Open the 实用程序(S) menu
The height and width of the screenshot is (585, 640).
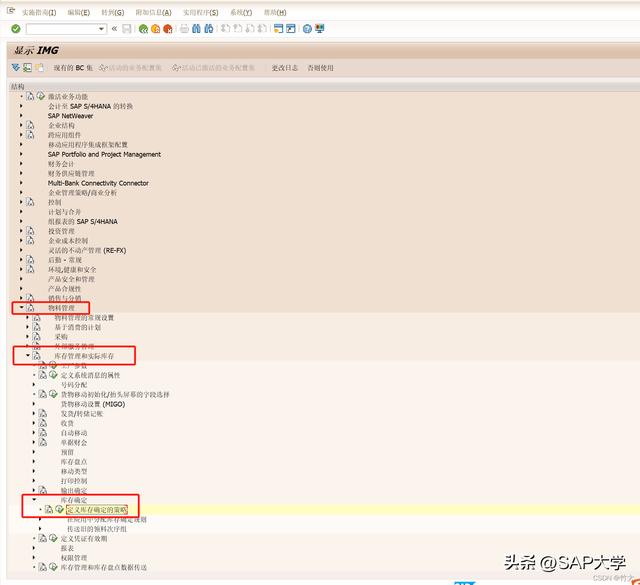(x=200, y=13)
